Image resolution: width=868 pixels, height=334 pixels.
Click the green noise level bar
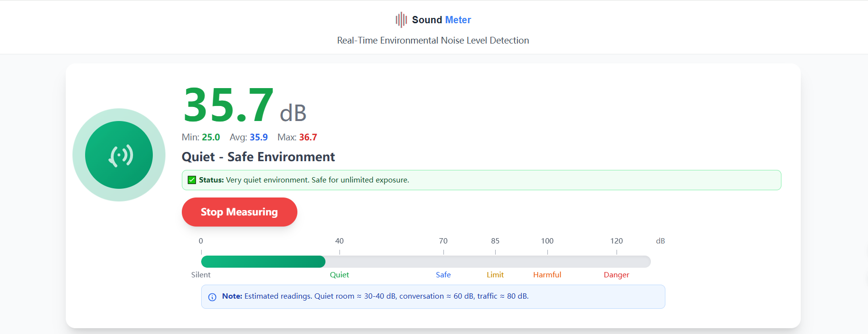pos(263,262)
